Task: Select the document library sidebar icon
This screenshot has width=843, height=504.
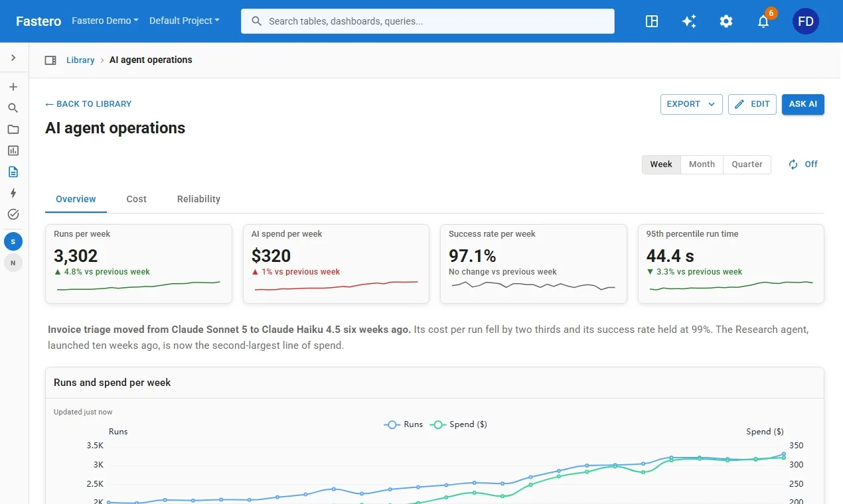Action: (x=13, y=172)
